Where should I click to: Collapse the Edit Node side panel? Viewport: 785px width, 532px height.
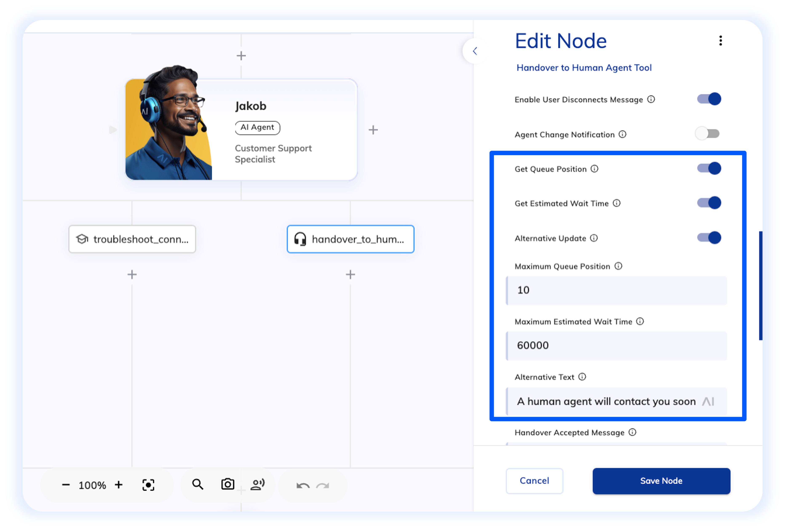[x=475, y=51]
